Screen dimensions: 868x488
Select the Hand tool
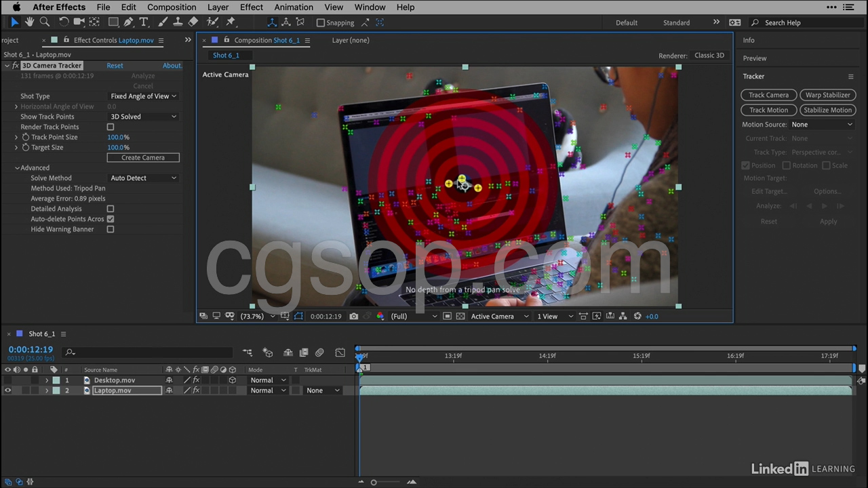coord(30,22)
